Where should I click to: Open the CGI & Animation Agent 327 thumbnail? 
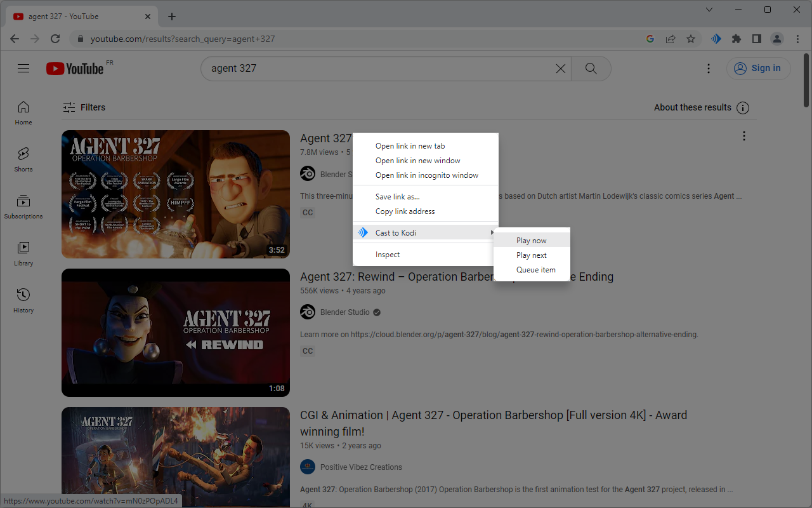tap(176, 457)
